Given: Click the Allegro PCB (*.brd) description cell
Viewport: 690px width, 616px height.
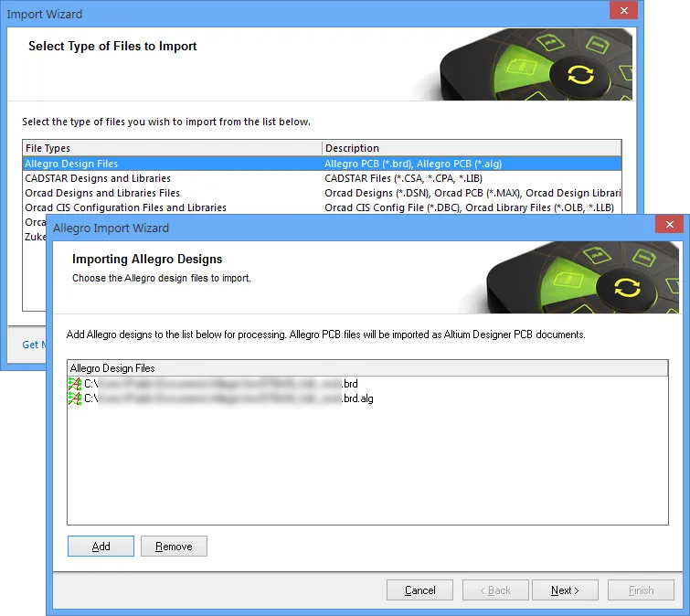Looking at the screenshot, I should click(x=413, y=164).
